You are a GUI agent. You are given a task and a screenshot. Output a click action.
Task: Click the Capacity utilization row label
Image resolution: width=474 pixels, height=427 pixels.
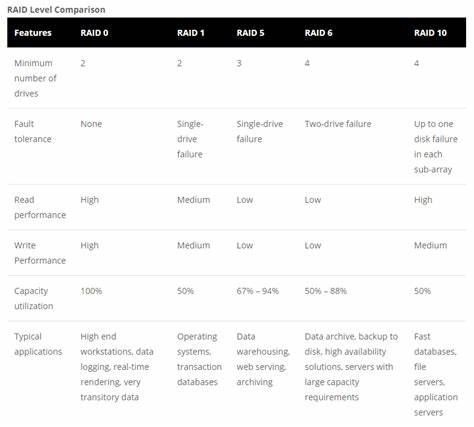tap(34, 298)
